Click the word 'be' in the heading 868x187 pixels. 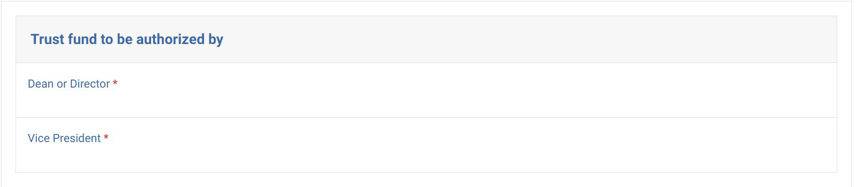click(125, 39)
